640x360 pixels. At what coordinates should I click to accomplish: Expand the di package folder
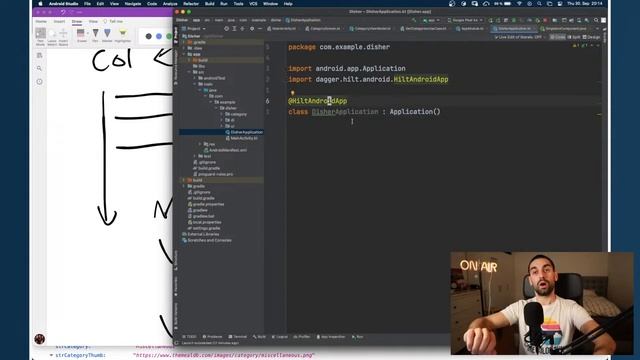pyautogui.click(x=222, y=120)
